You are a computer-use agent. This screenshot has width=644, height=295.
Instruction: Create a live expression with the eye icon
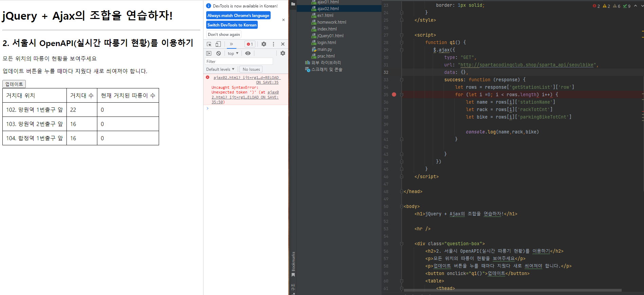(248, 53)
